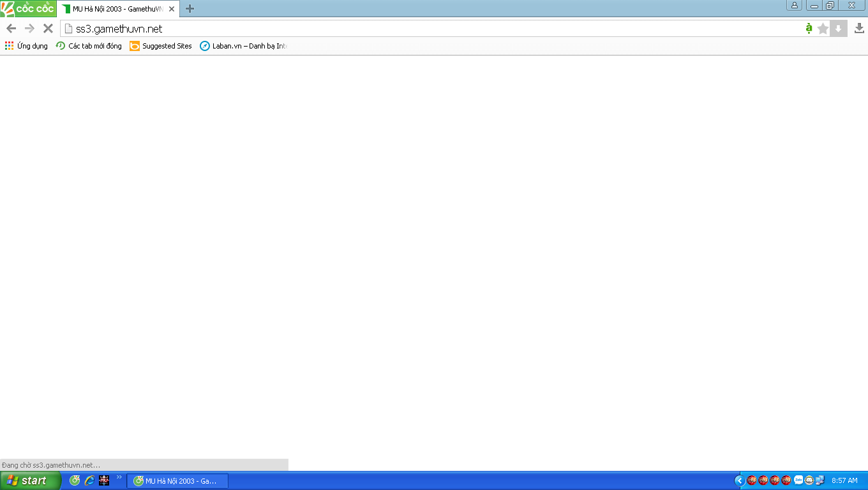This screenshot has height=490, width=868.
Task: Select MU Hà Nội 2003 taskbar button
Action: tap(177, 480)
